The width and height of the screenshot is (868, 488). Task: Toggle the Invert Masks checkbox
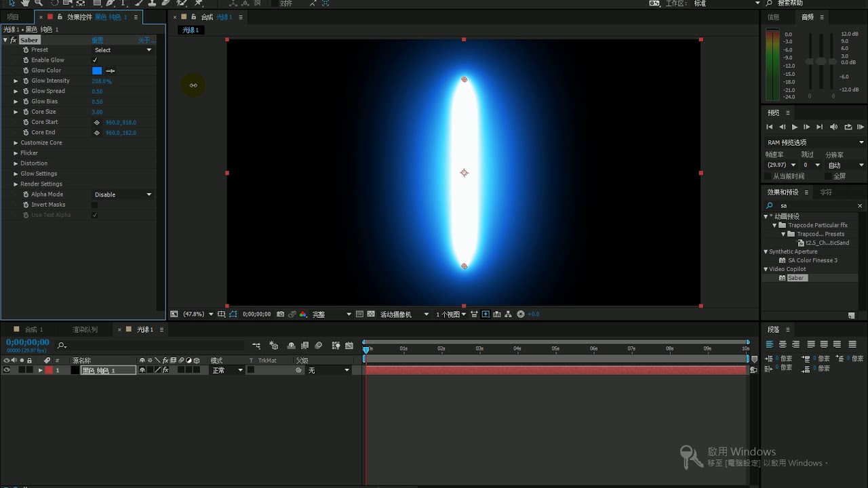(95, 205)
